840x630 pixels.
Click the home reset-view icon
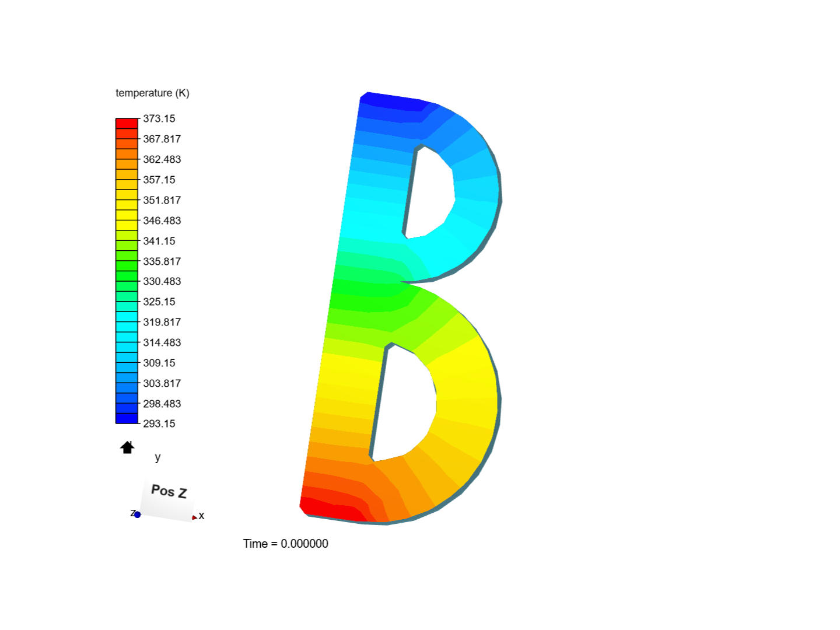pyautogui.click(x=127, y=447)
